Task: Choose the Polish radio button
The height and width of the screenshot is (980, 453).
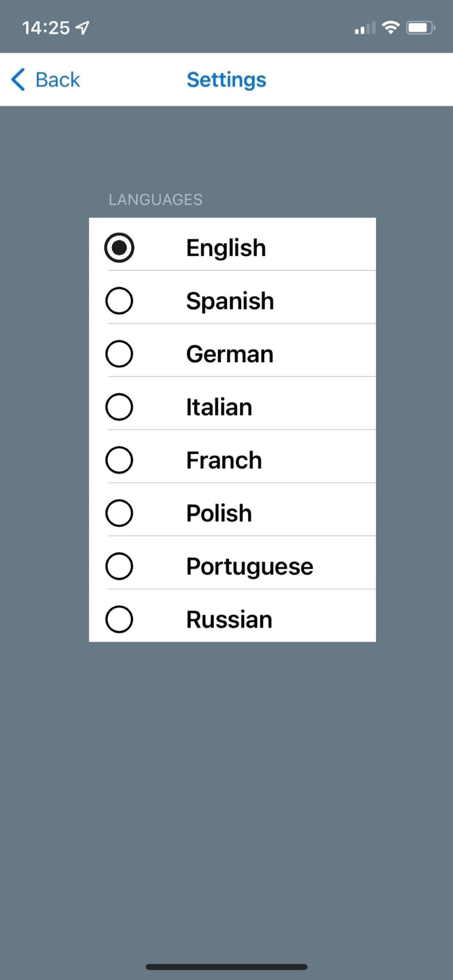Action: (119, 513)
